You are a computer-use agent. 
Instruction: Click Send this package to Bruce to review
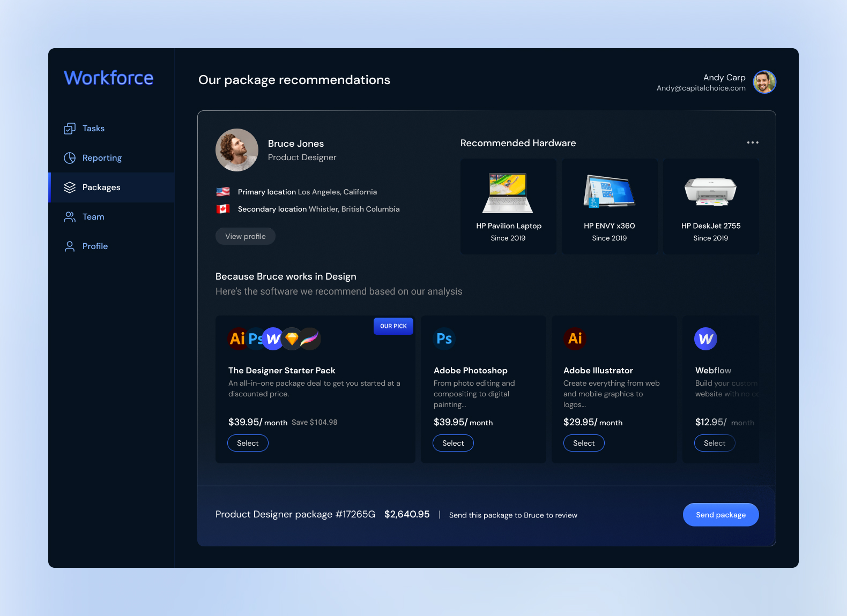pyautogui.click(x=513, y=515)
